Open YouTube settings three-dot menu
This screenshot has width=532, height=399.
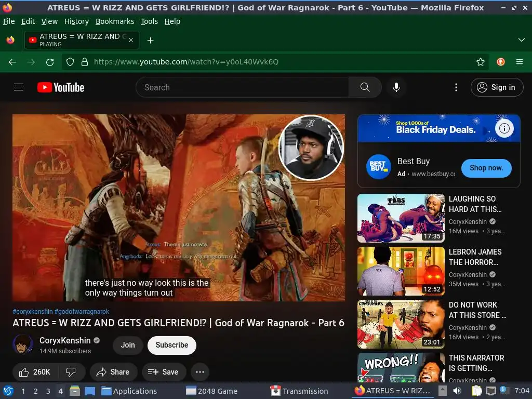(456, 87)
